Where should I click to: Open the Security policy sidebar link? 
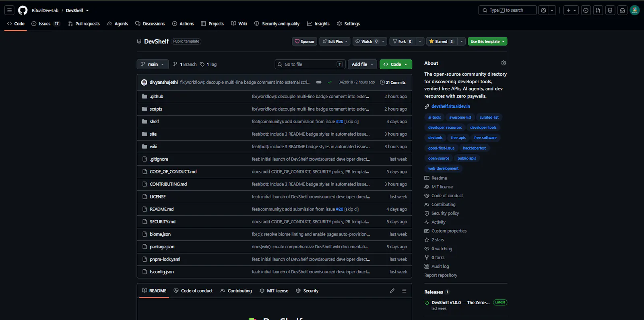pos(445,213)
